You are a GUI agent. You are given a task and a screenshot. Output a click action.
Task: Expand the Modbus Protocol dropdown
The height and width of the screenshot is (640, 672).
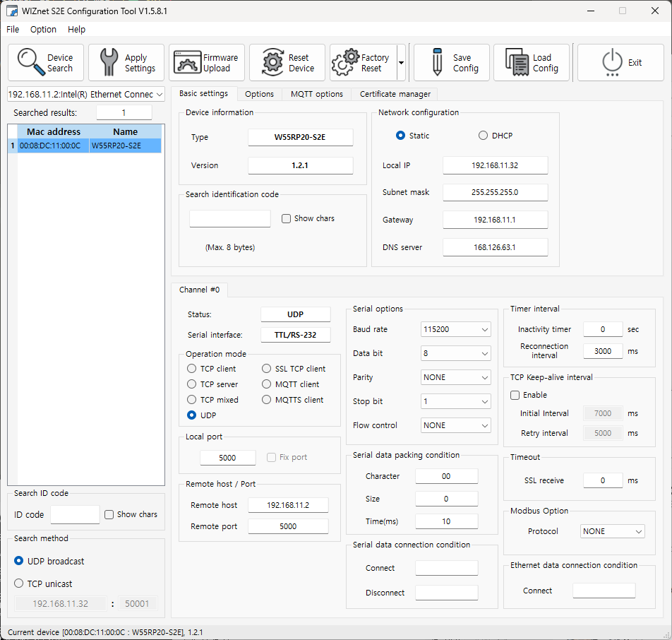612,531
